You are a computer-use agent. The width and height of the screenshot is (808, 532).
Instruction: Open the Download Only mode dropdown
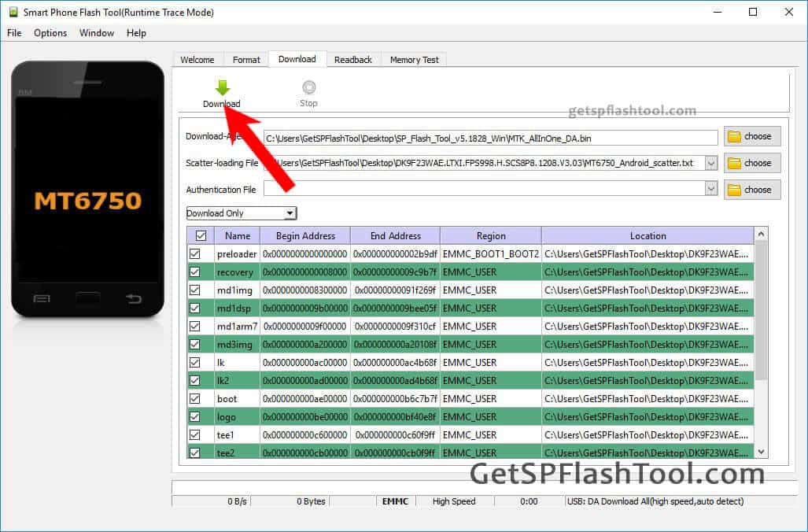(x=242, y=213)
